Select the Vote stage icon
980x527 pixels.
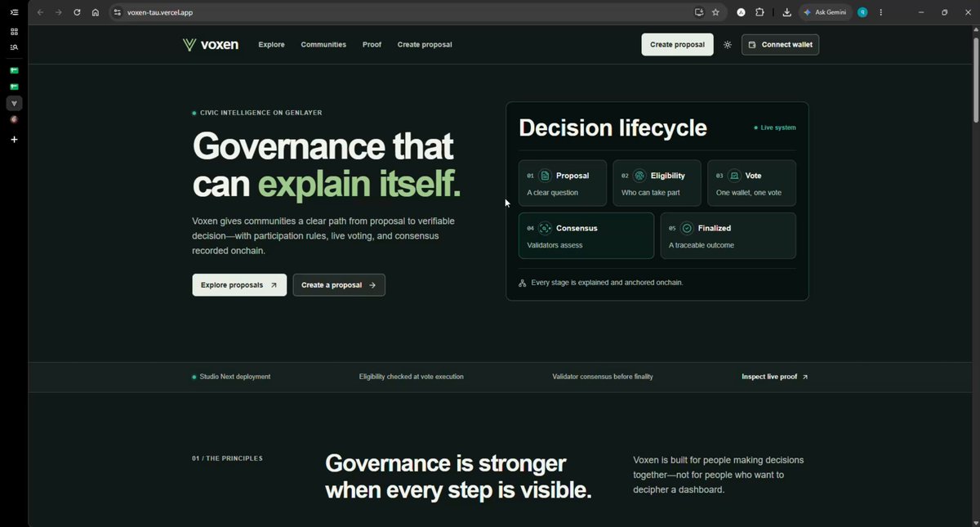(734, 176)
